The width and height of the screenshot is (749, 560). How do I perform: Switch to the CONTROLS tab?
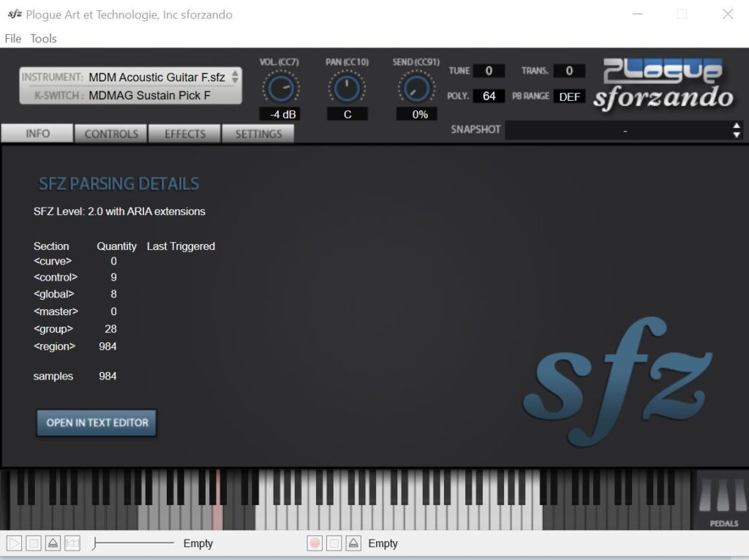coord(111,134)
